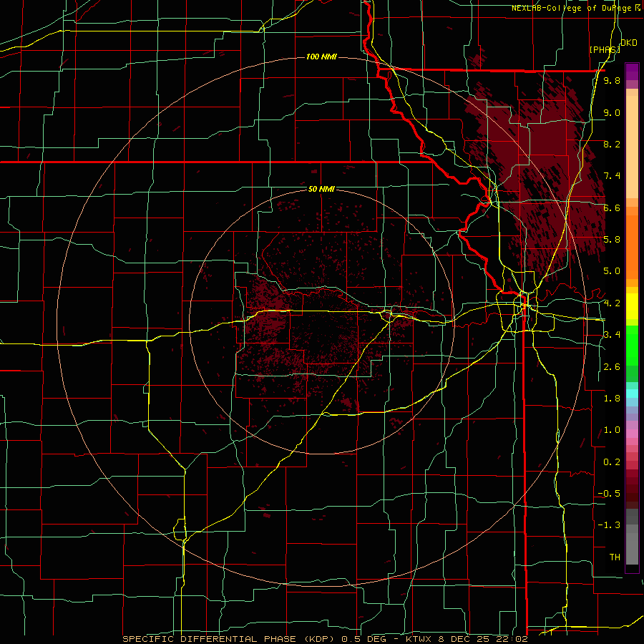Select the -0.5 value on the color scale
Image resolution: width=644 pixels, height=644 pixels.
609,494
